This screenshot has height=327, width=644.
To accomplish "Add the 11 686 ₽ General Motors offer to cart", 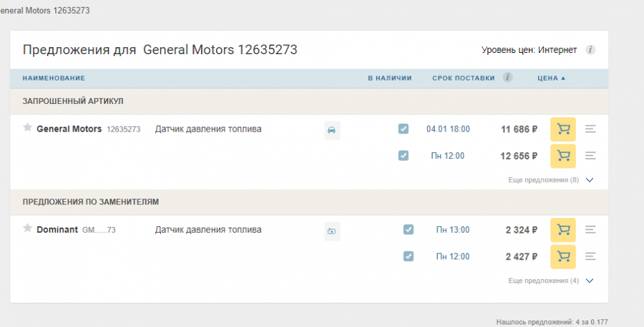I will pos(563,129).
